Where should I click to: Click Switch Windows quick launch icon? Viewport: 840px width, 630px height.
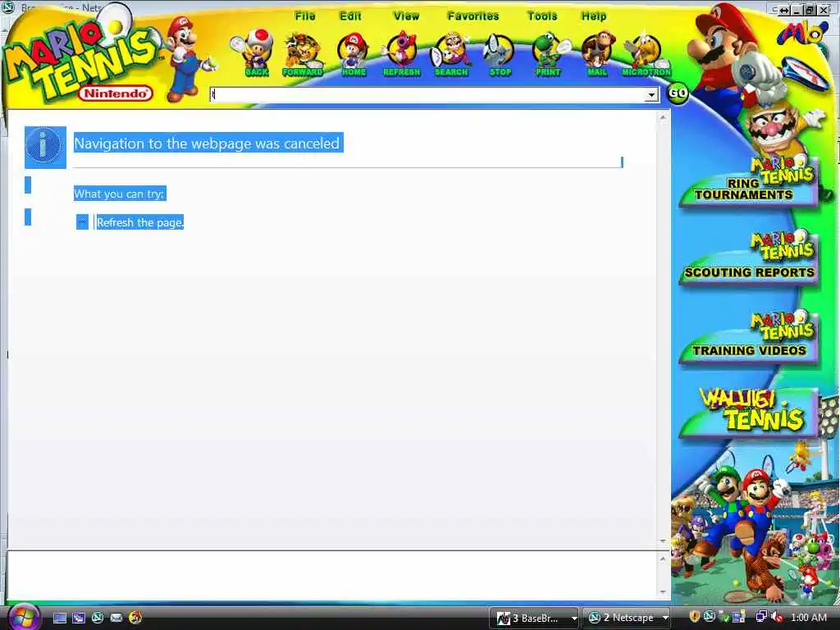(79, 618)
